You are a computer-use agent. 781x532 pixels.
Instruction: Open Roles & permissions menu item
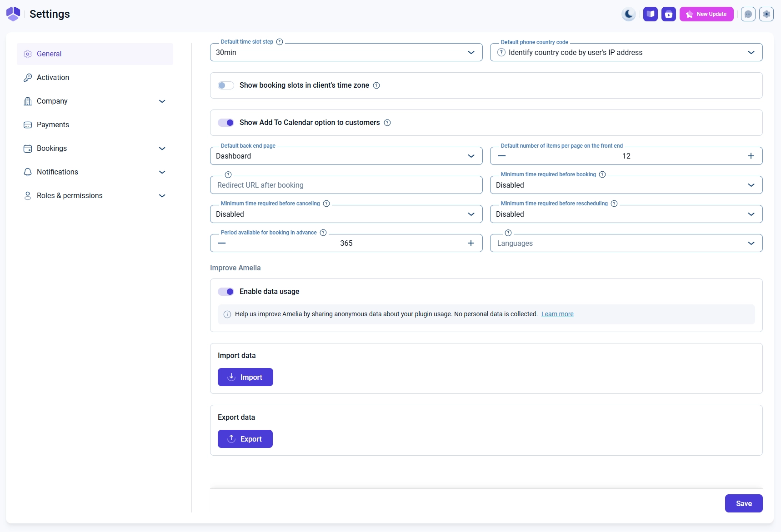(x=95, y=196)
